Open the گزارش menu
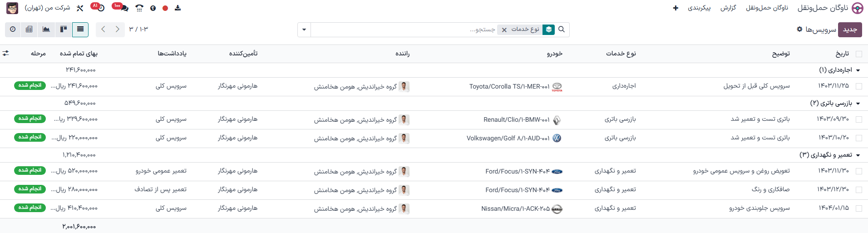868x233 pixels. pyautogui.click(x=728, y=8)
